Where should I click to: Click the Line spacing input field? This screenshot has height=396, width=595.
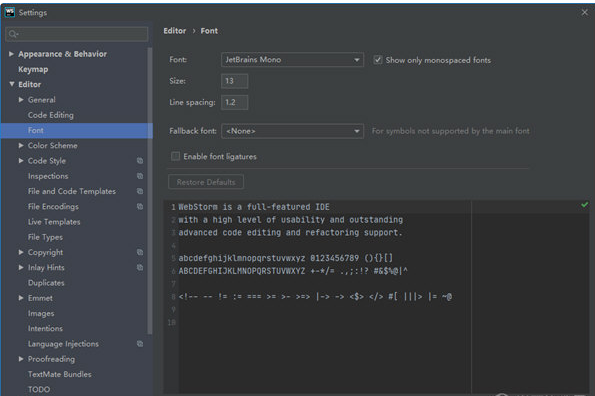(235, 102)
